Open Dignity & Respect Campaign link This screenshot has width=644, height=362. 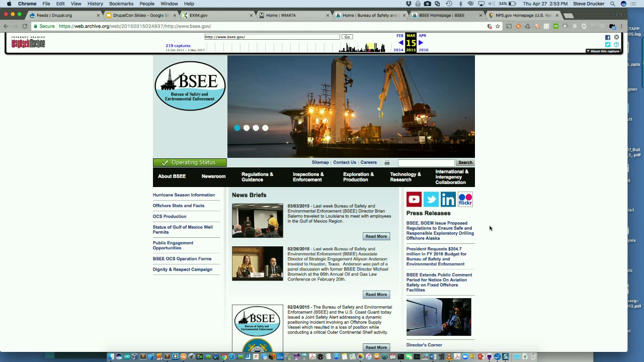[x=183, y=269]
